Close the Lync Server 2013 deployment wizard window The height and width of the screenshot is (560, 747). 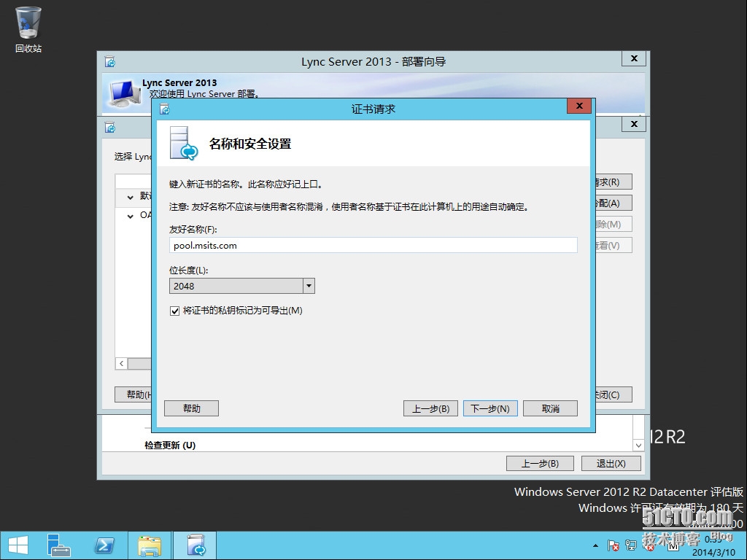coord(634,58)
